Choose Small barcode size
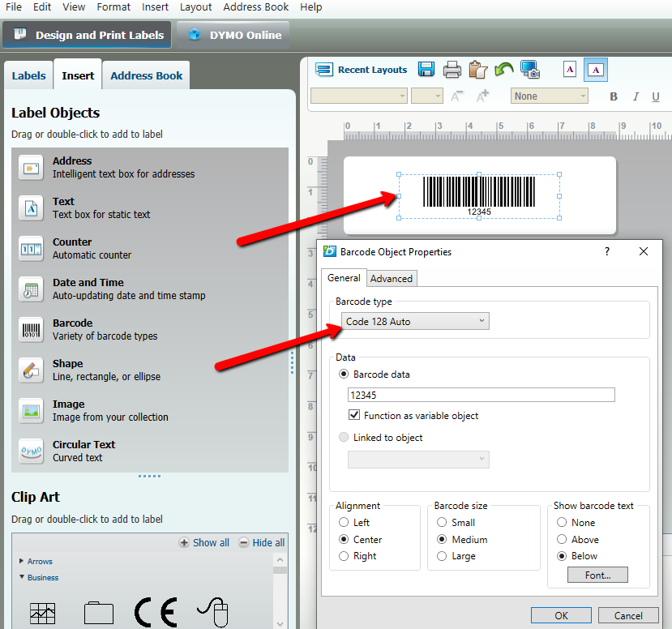The width and height of the screenshot is (672, 629). [x=442, y=522]
